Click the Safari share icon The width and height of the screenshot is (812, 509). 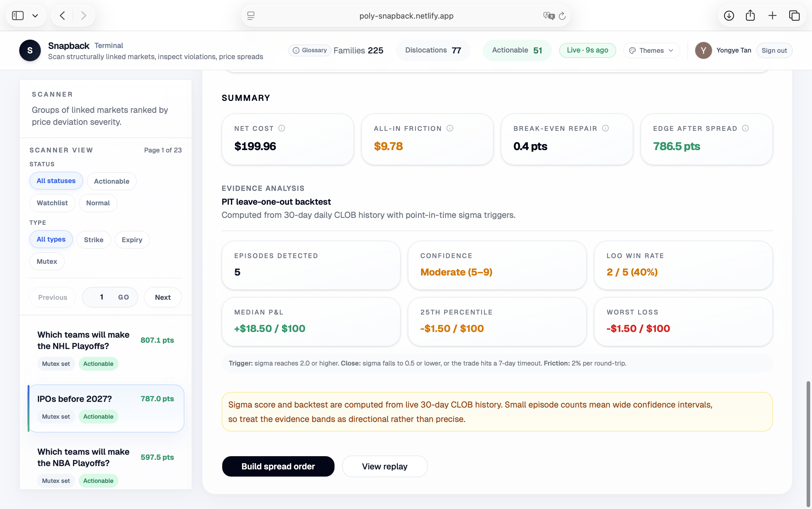(750, 16)
